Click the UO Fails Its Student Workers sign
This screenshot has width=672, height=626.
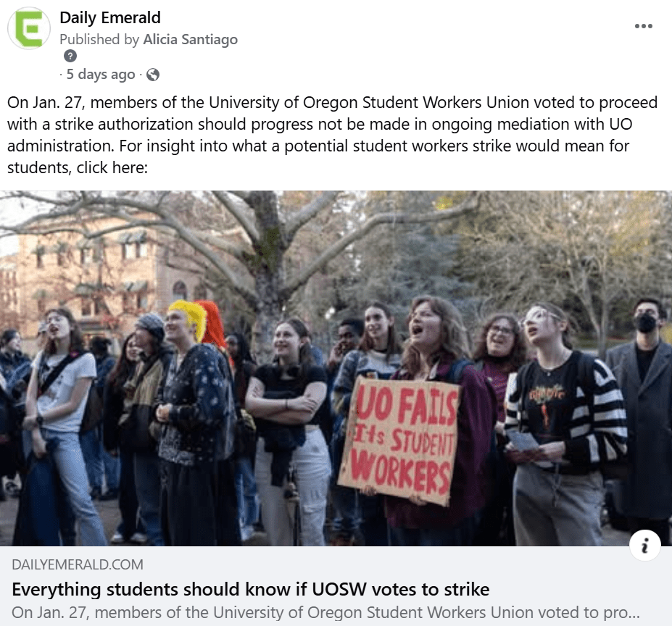(399, 440)
